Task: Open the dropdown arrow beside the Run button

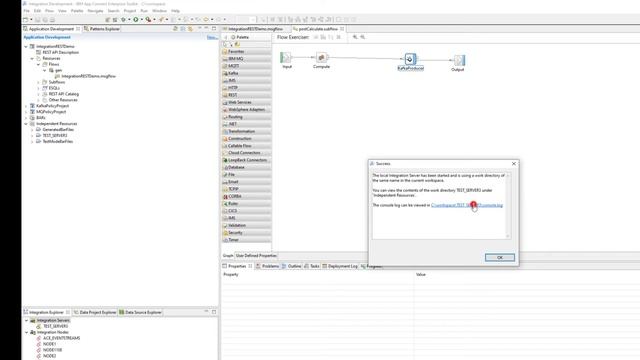Action: coord(141,20)
